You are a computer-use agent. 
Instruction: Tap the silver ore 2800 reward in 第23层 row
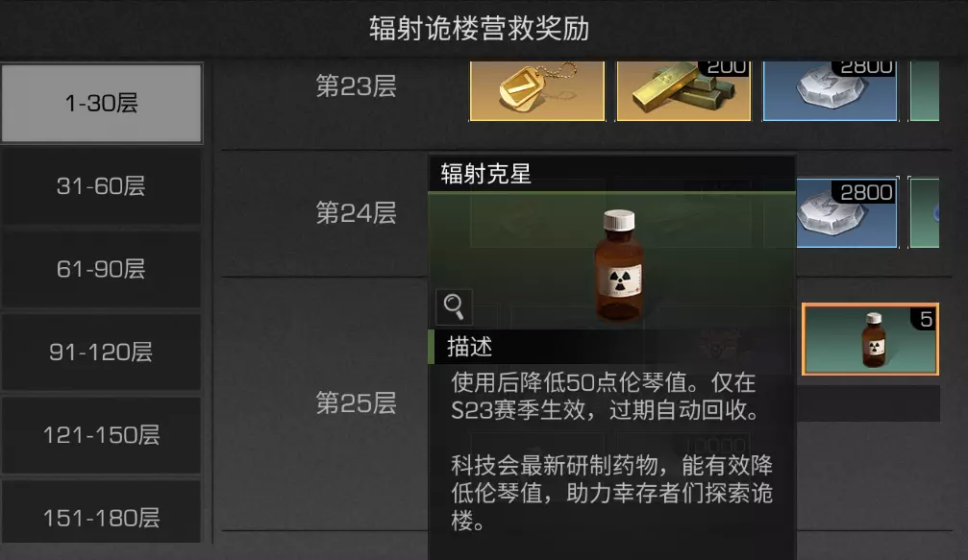831,90
